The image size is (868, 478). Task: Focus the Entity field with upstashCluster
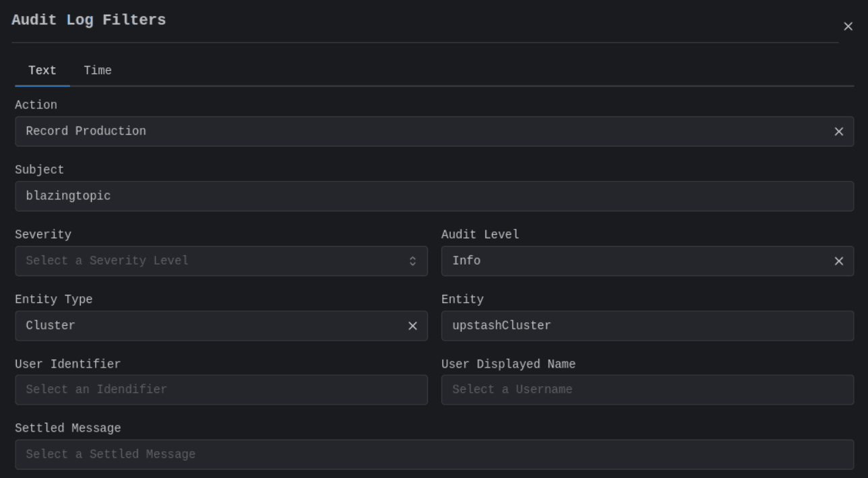pyautogui.click(x=647, y=326)
